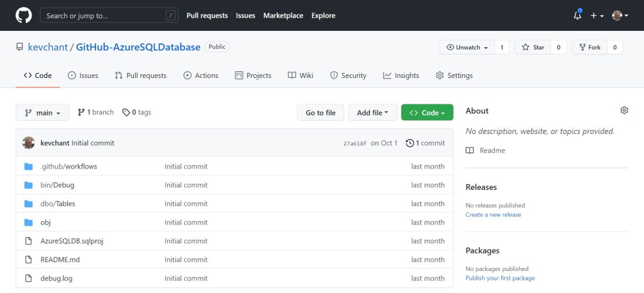The image size is (644, 293).
Task: Open kevchant author link in commit row
Action: pyautogui.click(x=55, y=143)
